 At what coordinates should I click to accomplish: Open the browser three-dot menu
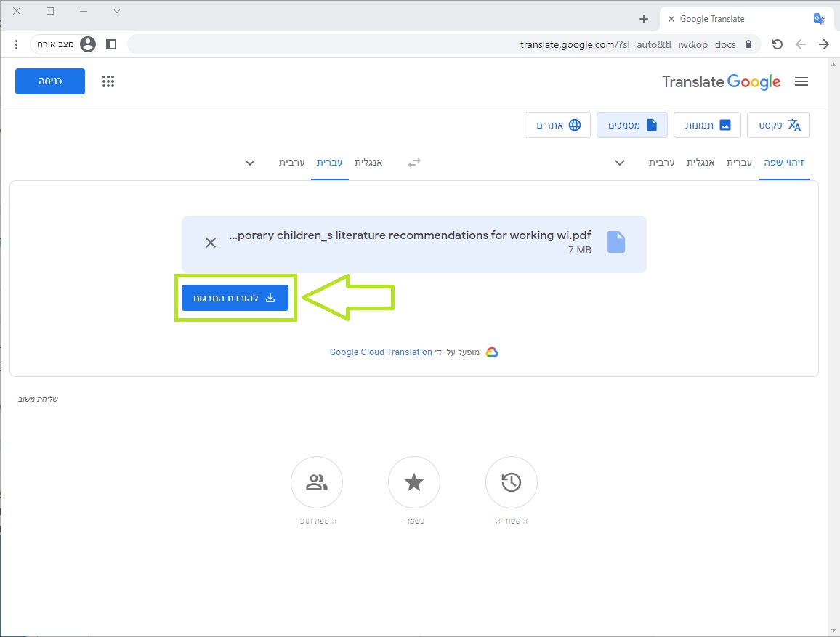[x=16, y=44]
